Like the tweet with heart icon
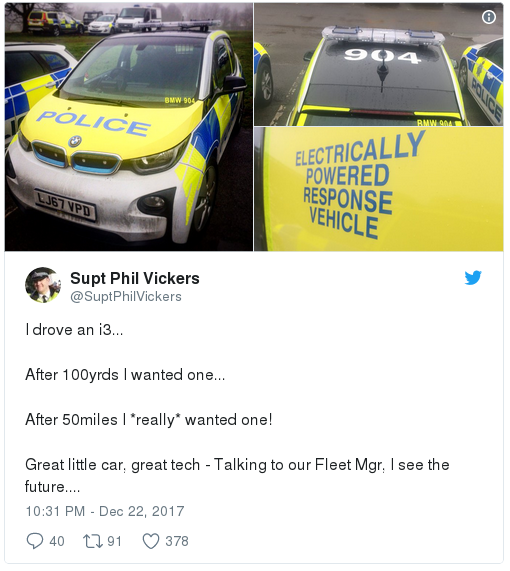 [x=151, y=541]
